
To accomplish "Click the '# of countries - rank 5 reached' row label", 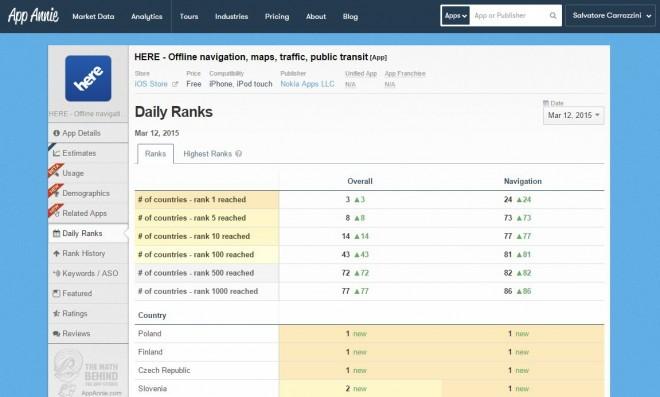I will [x=192, y=218].
